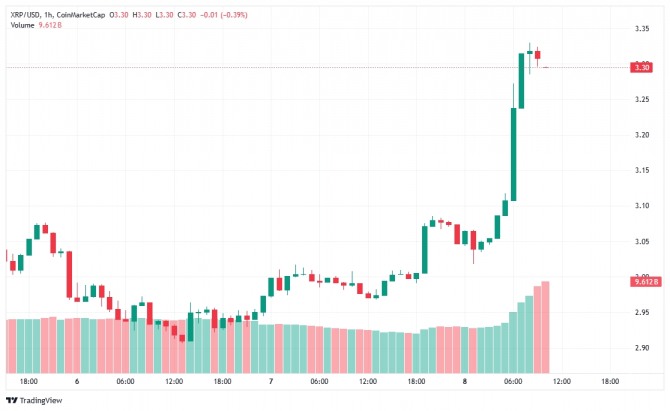This screenshot has height=411, width=670.
Task: Click the red 3.30 current price tag
Action: (x=641, y=67)
